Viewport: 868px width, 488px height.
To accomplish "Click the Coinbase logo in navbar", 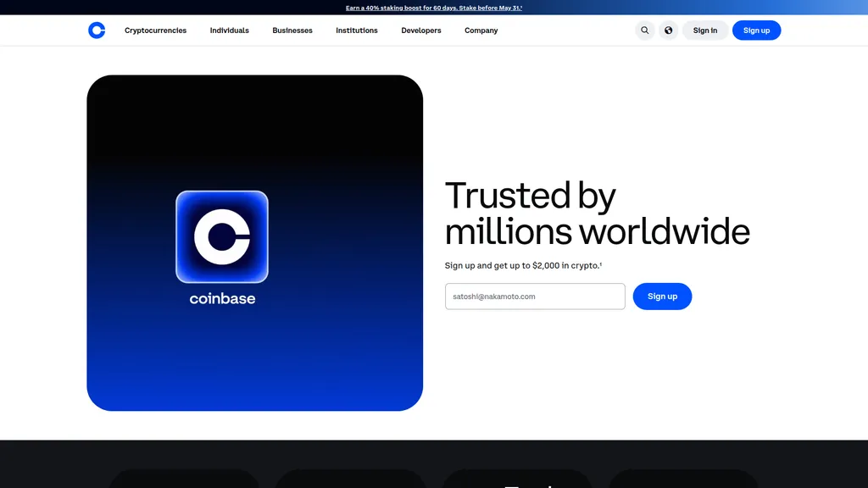I will click(97, 30).
